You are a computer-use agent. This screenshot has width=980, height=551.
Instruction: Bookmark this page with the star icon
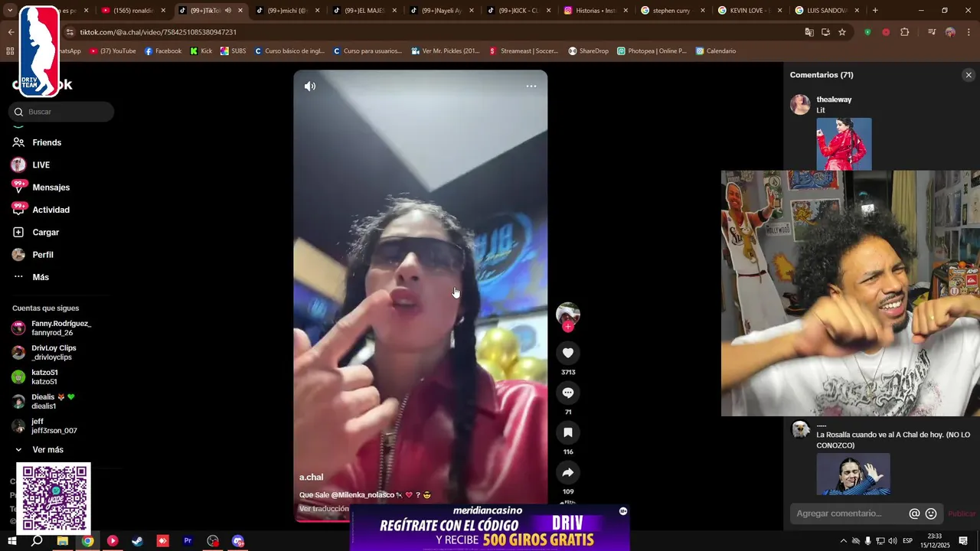tap(842, 32)
